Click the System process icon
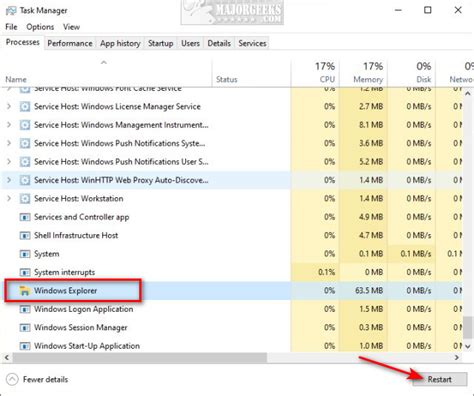Image resolution: width=474 pixels, height=396 pixels. (24, 254)
